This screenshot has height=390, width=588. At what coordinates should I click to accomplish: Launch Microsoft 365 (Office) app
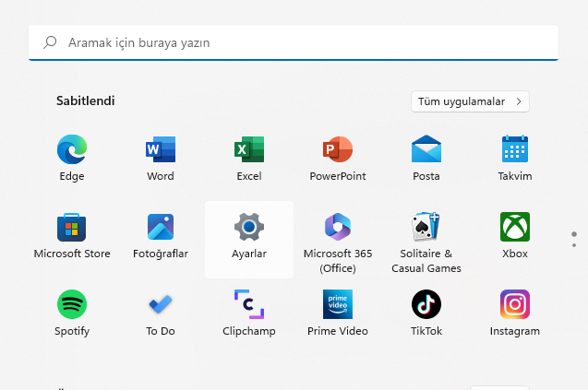click(x=338, y=227)
